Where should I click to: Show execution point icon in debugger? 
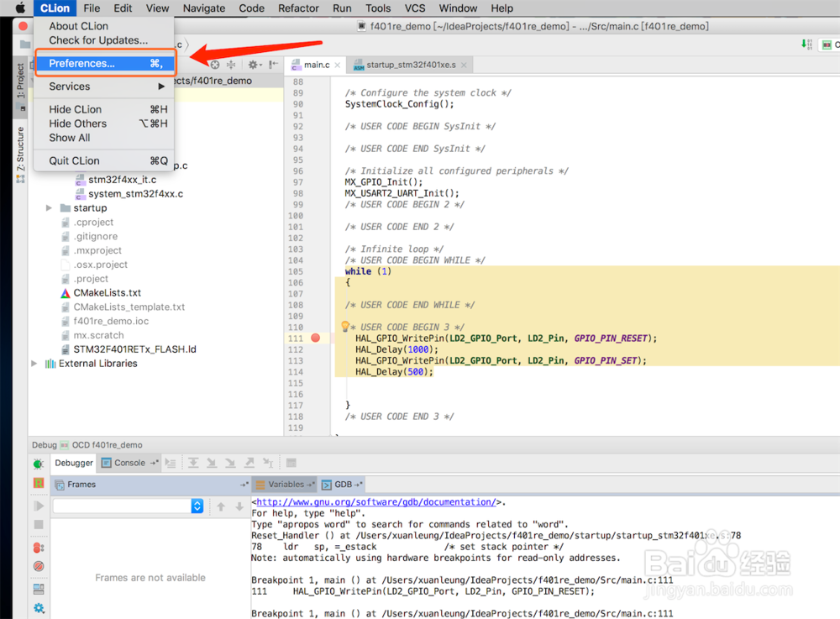pos(171,463)
